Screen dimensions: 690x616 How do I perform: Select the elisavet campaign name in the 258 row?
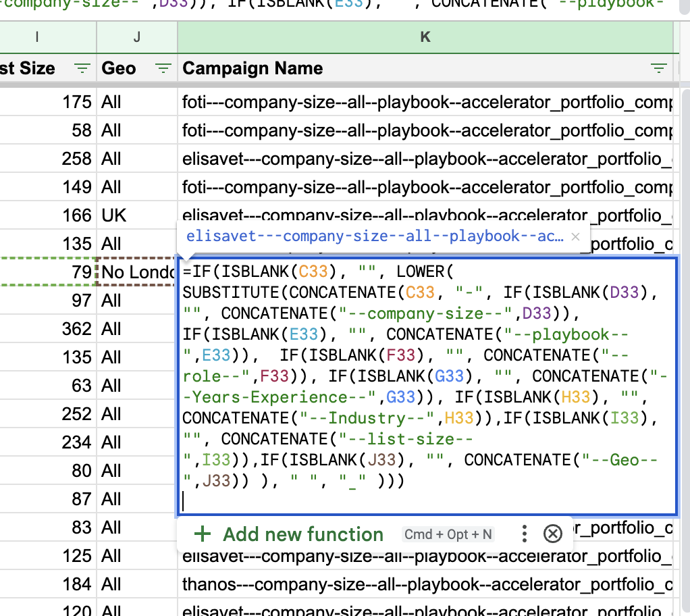[425, 159]
